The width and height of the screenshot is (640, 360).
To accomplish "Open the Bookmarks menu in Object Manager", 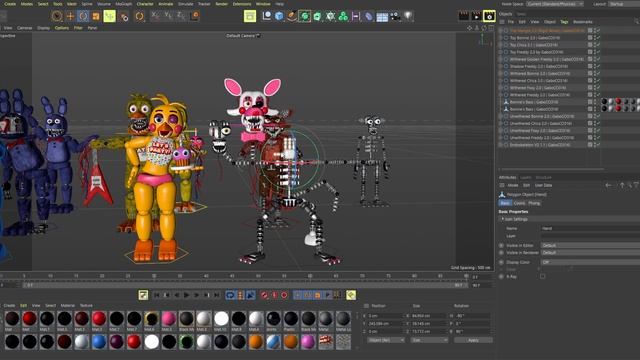I will click(x=583, y=22).
